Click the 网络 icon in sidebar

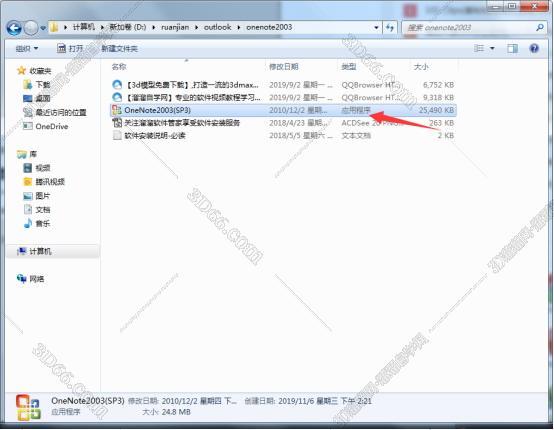(x=22, y=279)
